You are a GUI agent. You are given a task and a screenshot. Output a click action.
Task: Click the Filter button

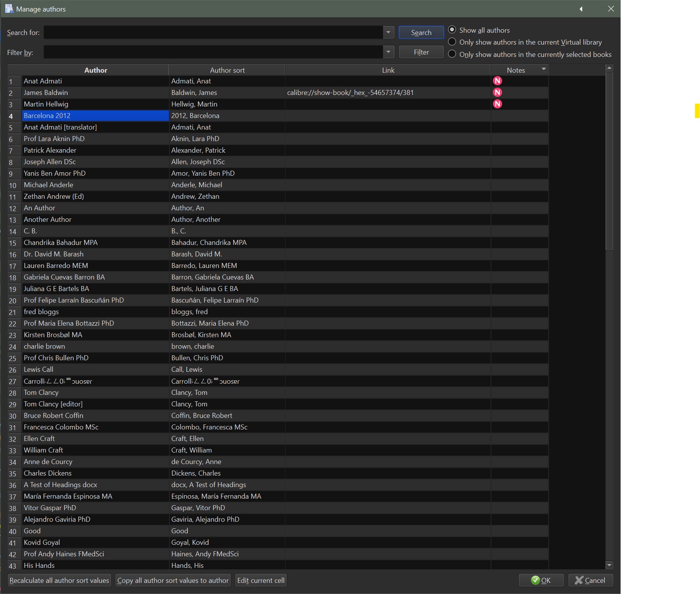tap(421, 52)
